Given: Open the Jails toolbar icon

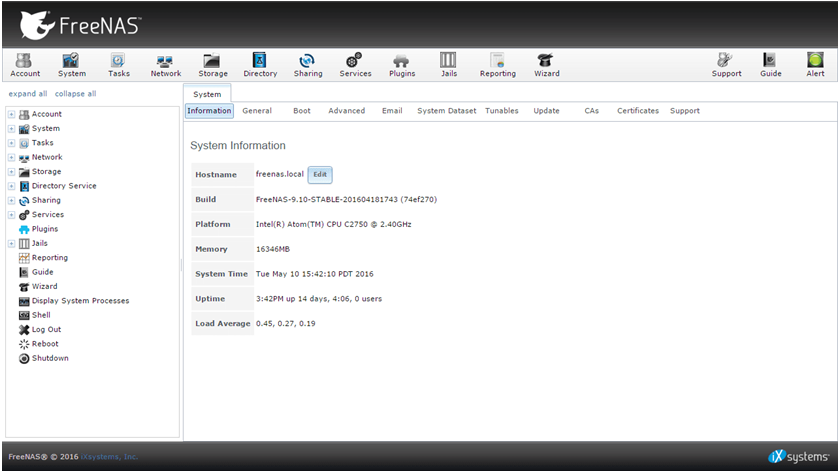Looking at the screenshot, I should pos(448,65).
